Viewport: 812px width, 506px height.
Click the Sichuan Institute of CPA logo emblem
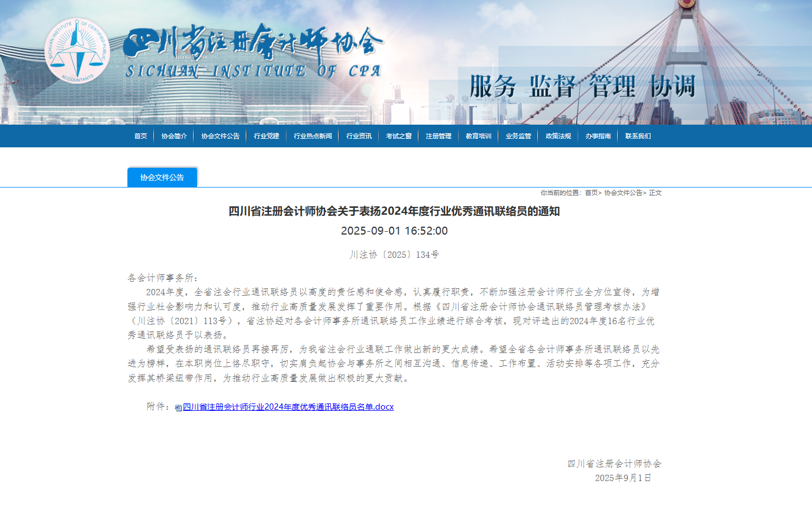(77, 51)
